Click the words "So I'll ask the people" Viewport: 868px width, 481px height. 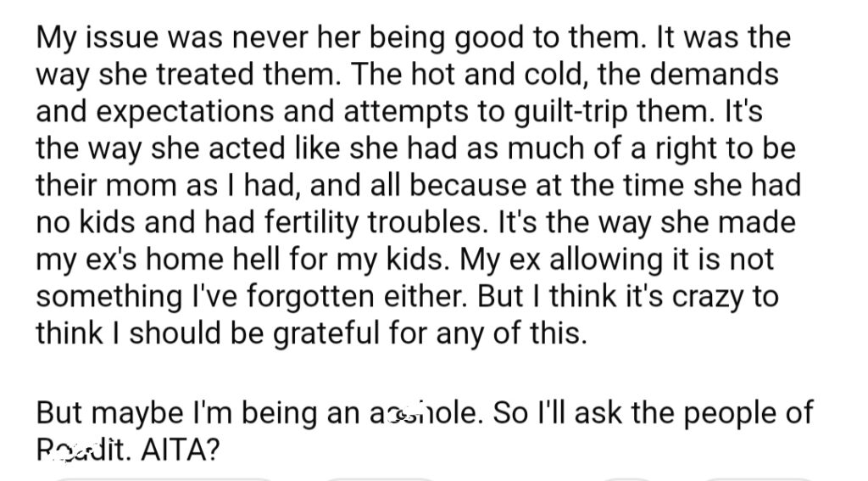pos(631,413)
